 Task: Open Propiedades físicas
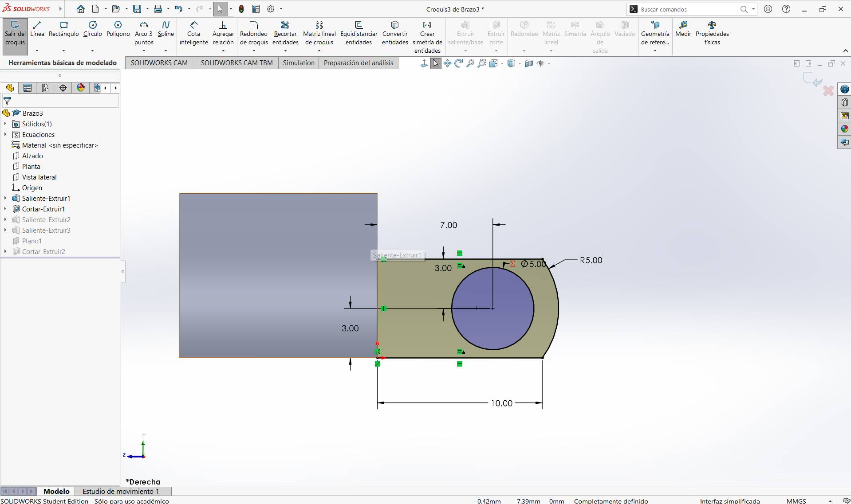[x=712, y=33]
